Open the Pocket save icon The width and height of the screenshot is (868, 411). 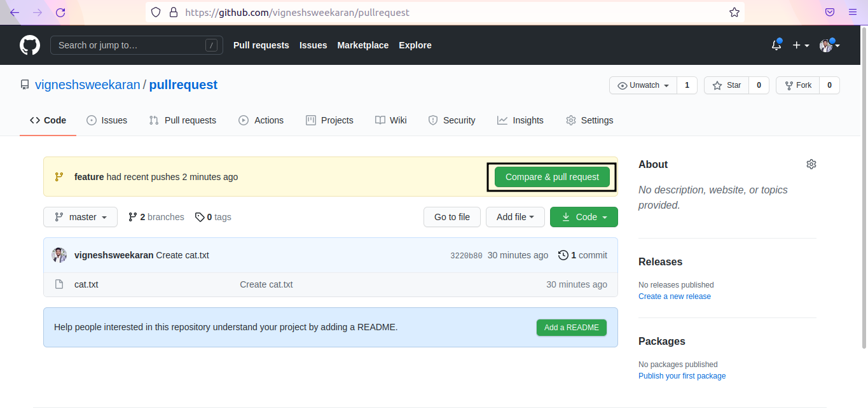pyautogui.click(x=830, y=12)
